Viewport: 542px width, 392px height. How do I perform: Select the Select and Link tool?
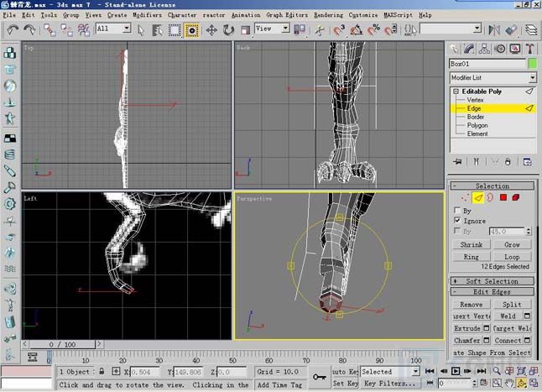(x=50, y=30)
